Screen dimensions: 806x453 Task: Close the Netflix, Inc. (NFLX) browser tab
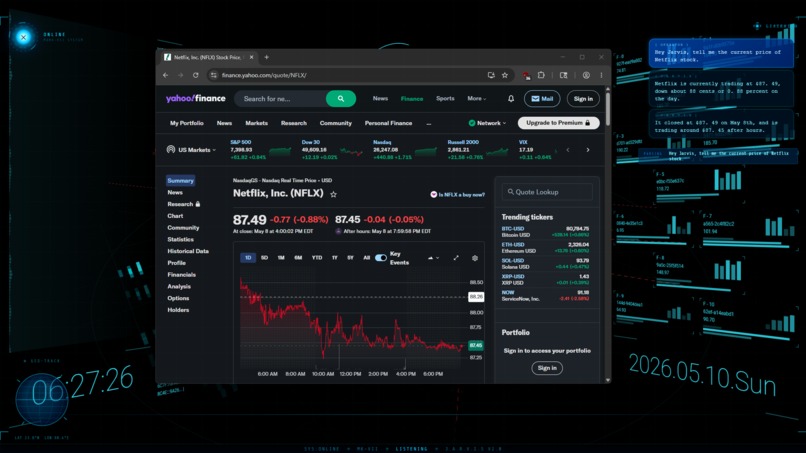[x=251, y=57]
